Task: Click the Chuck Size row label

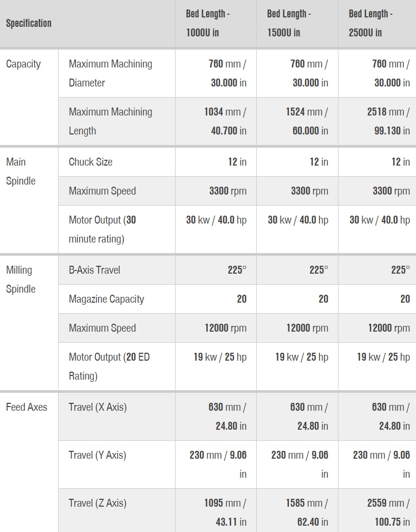Action: coord(90,162)
